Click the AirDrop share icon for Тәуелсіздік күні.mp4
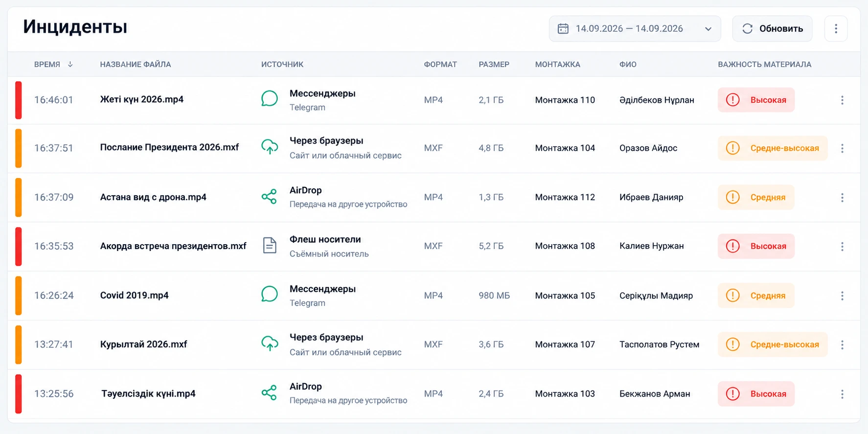Image resolution: width=868 pixels, height=434 pixels. point(269,392)
